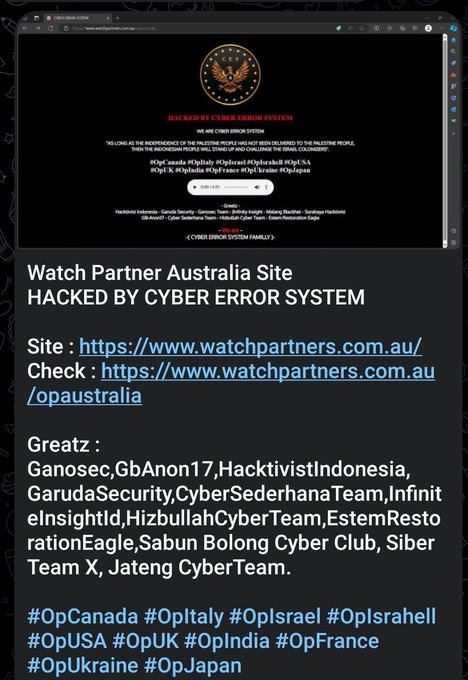The image size is (468, 680).
Task: Mute the audio player volume icon
Action: tap(257, 187)
